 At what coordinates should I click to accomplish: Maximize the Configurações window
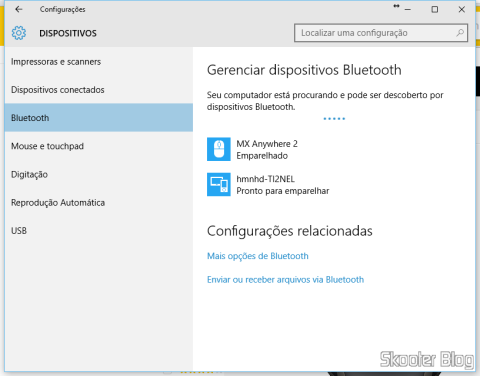coord(435,9)
